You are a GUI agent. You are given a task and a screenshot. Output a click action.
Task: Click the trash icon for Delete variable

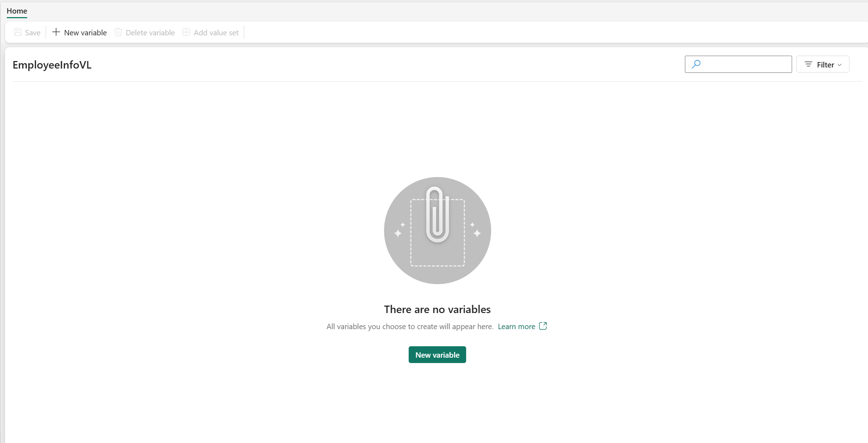point(118,32)
